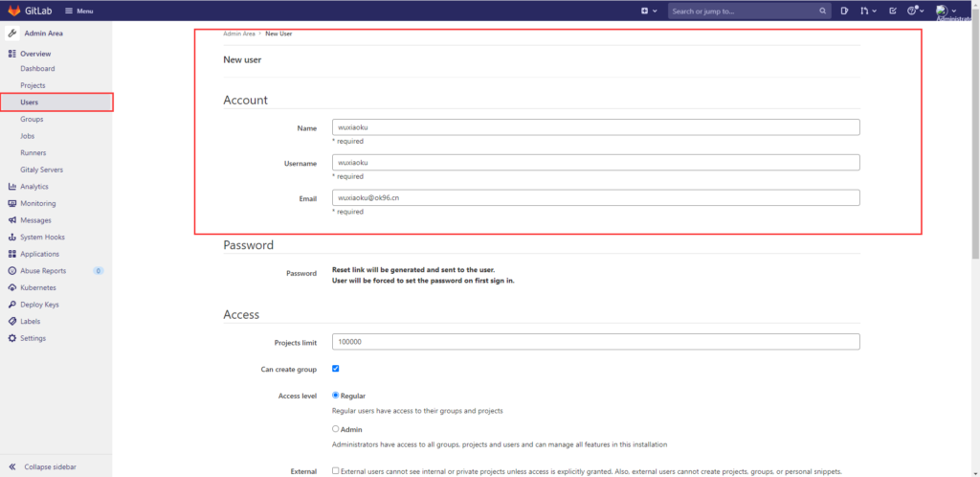
Task: Click the Messages megaphone icon
Action: [x=11, y=220]
